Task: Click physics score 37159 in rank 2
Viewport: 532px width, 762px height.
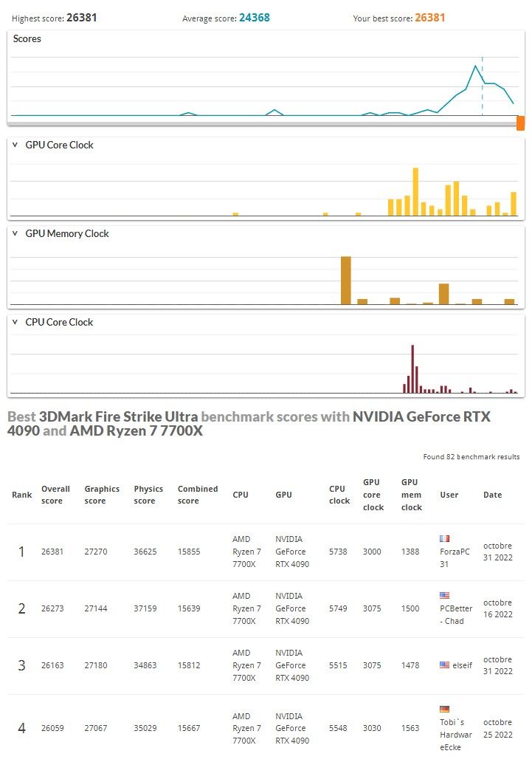Action: tap(145, 608)
